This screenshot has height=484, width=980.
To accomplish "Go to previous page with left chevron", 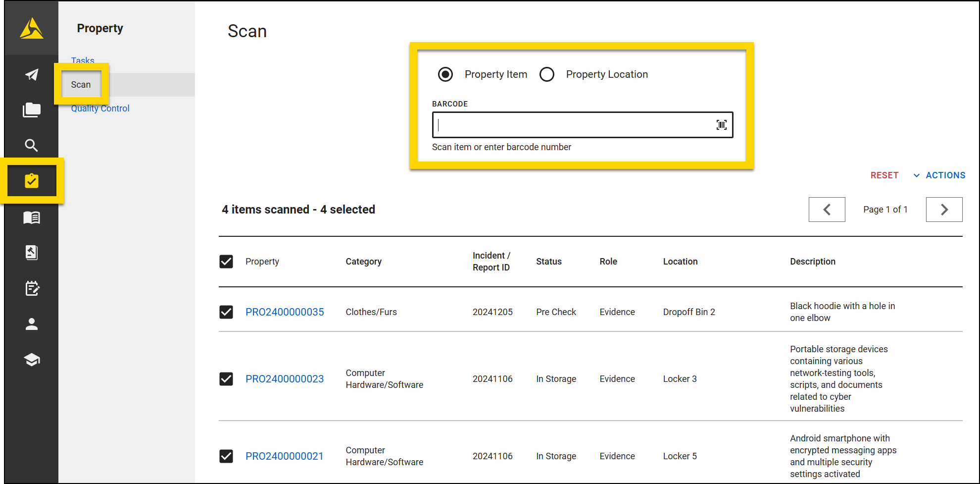I will pyautogui.click(x=827, y=210).
